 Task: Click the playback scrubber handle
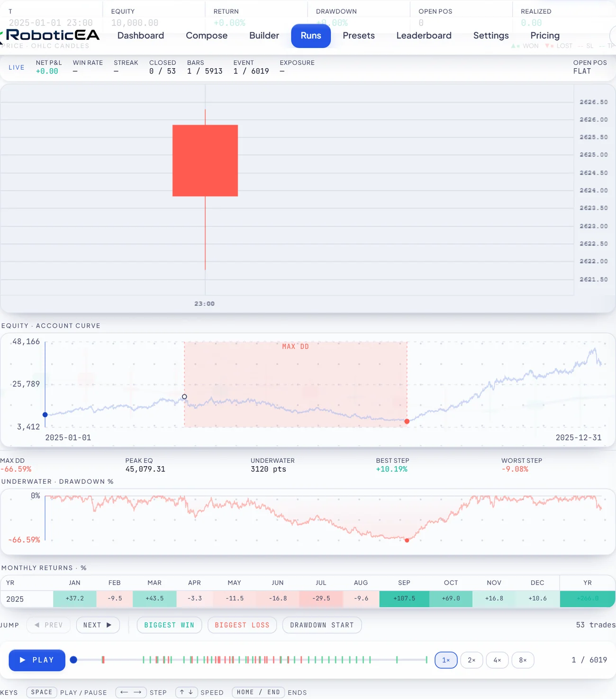click(x=73, y=660)
